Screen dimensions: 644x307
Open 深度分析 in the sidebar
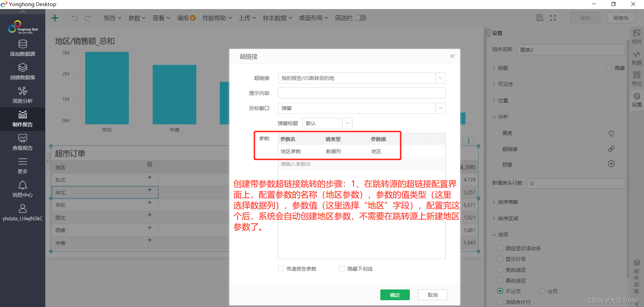pyautogui.click(x=22, y=95)
